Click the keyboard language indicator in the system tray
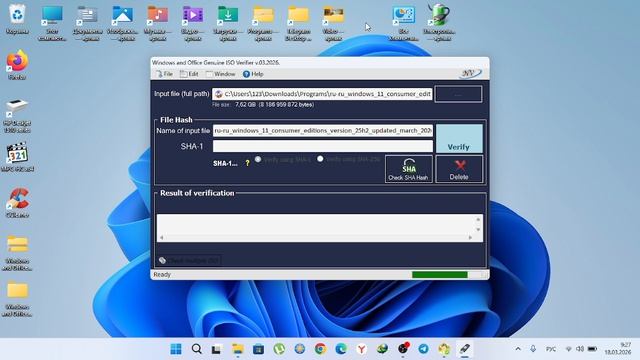 (x=551, y=349)
